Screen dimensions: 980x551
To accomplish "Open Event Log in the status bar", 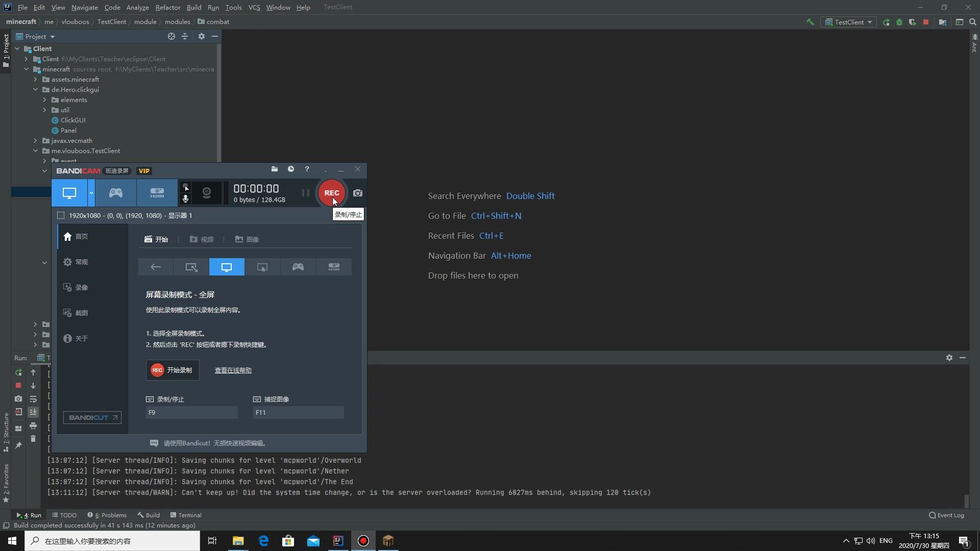I will (x=946, y=515).
